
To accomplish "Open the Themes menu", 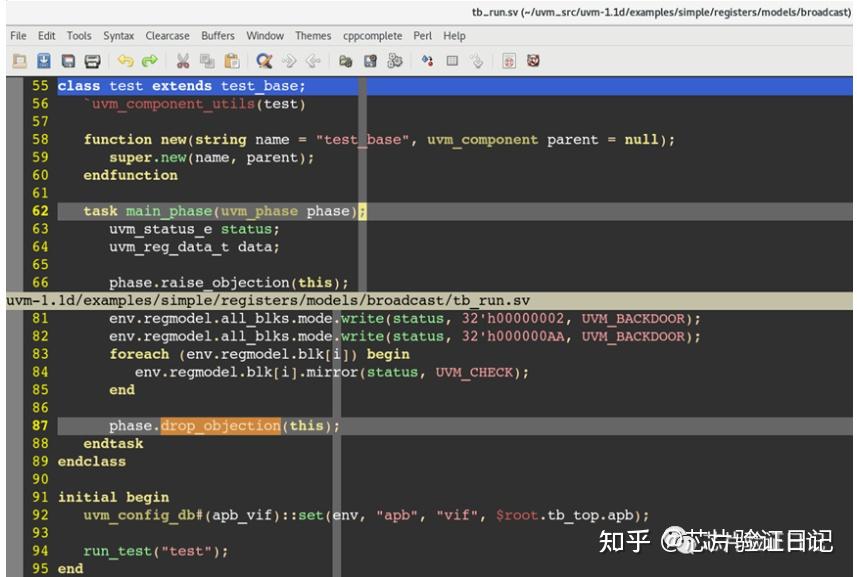I will click(313, 36).
